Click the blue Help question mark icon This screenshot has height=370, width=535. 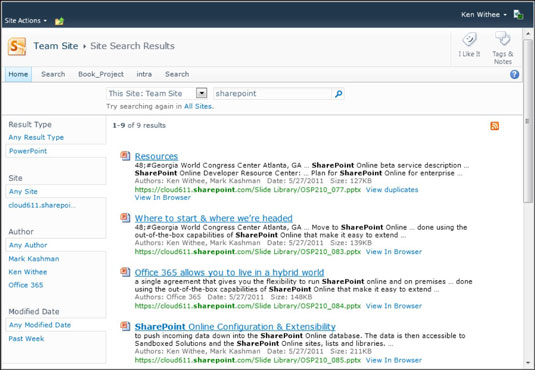click(515, 74)
